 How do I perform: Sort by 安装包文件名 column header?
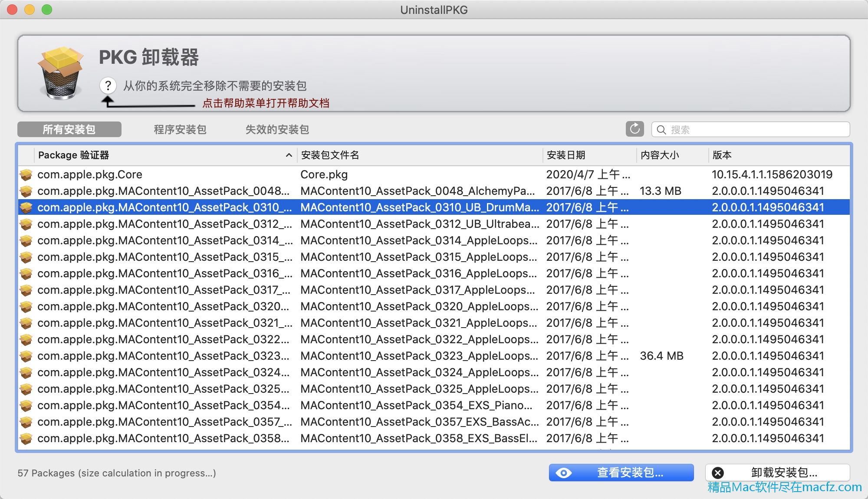pyautogui.click(x=330, y=155)
